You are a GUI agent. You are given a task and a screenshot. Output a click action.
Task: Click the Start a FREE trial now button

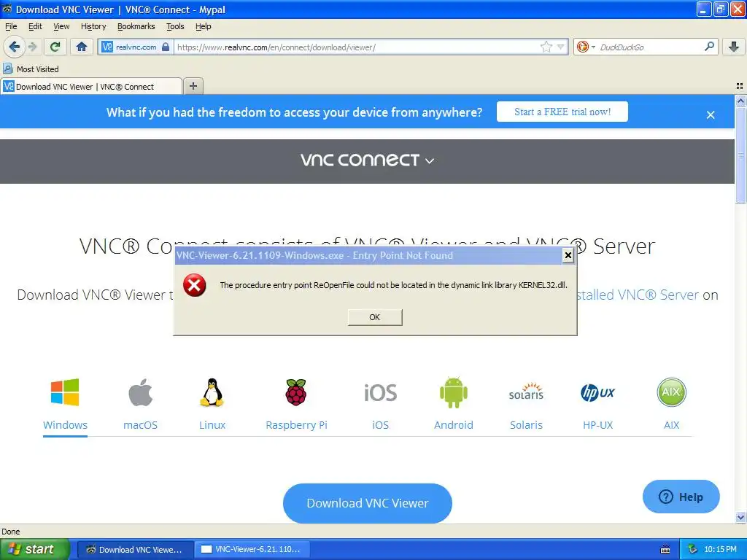562,112
